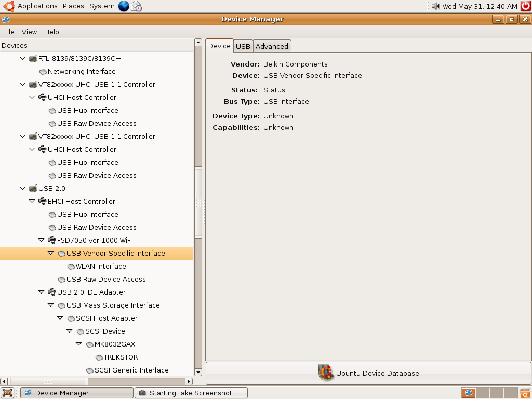Click the Devices column header
This screenshot has height=399, width=532.
click(96, 46)
